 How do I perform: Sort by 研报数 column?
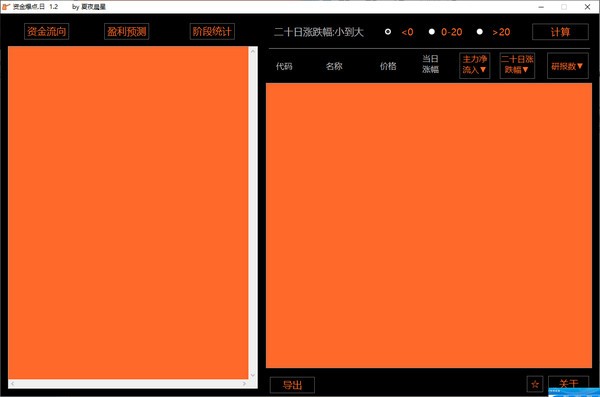pos(567,66)
